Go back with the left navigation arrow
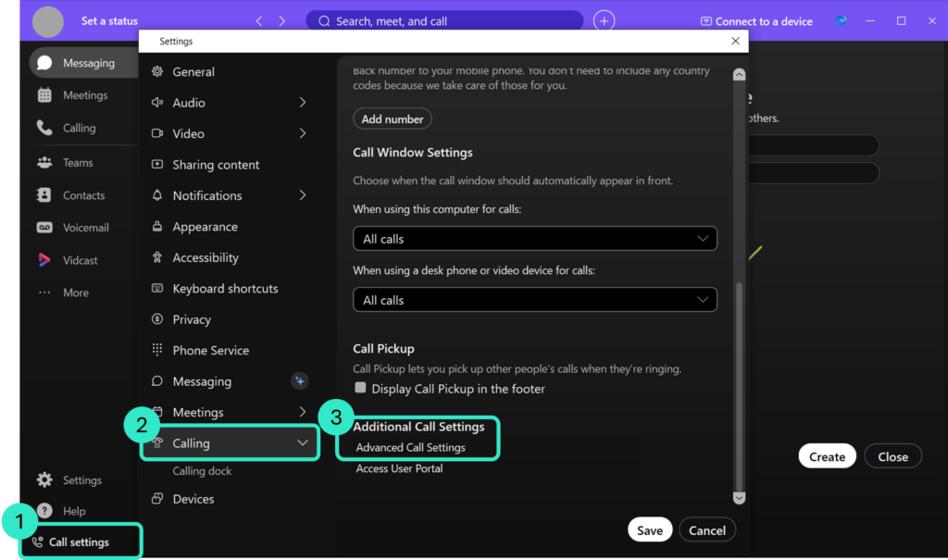 tap(259, 21)
